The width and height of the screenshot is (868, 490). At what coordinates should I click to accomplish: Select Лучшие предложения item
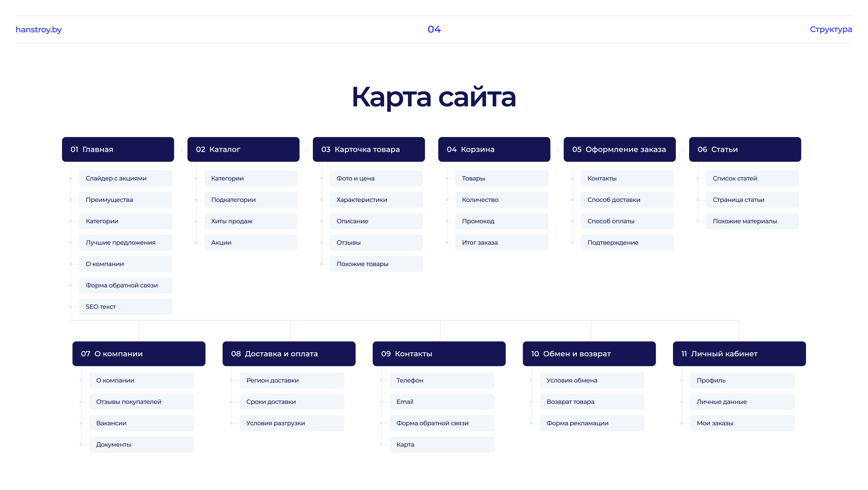pyautogui.click(x=125, y=242)
